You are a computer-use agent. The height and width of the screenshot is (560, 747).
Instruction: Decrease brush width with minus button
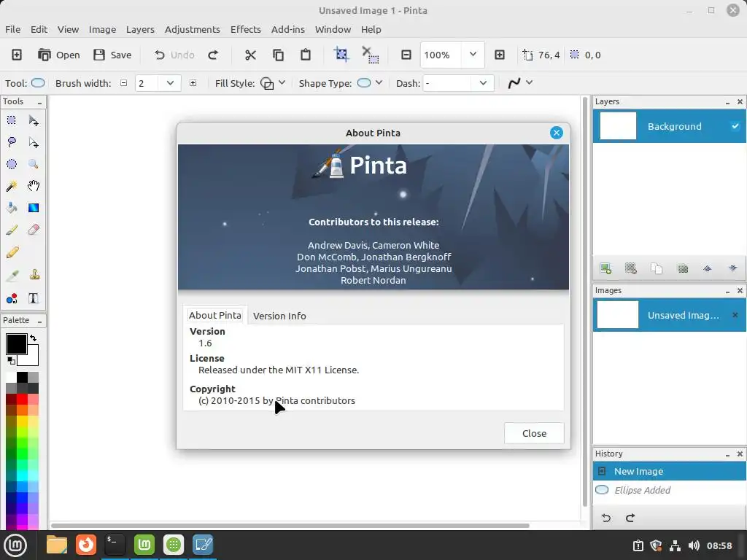124,83
